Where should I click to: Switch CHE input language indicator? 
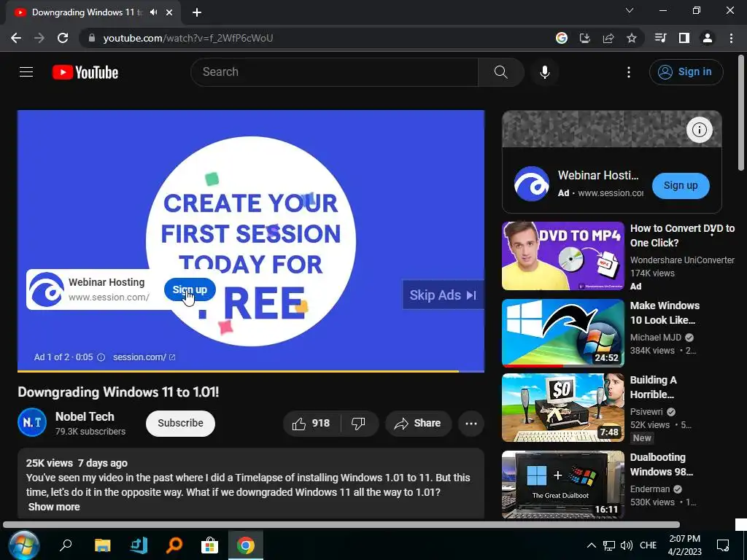coord(648,545)
